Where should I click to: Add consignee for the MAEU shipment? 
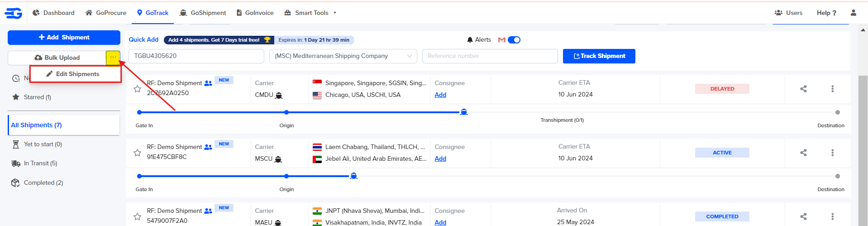tap(440, 222)
